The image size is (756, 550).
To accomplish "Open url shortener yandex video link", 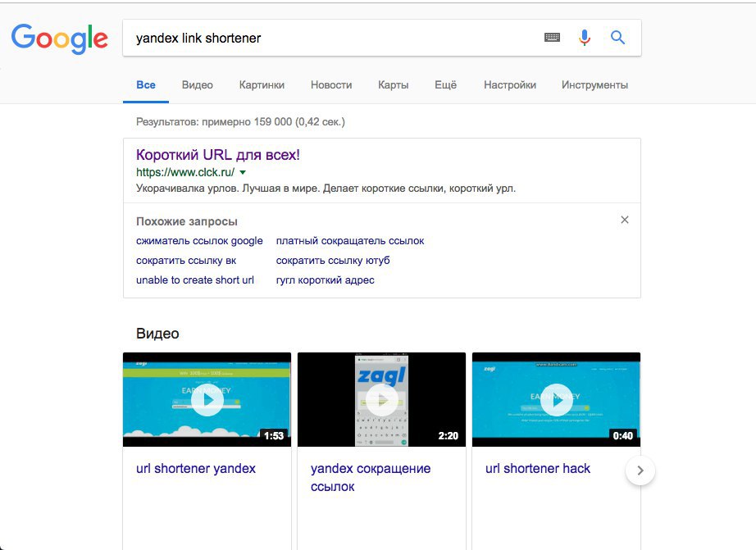I will pyautogui.click(x=196, y=469).
